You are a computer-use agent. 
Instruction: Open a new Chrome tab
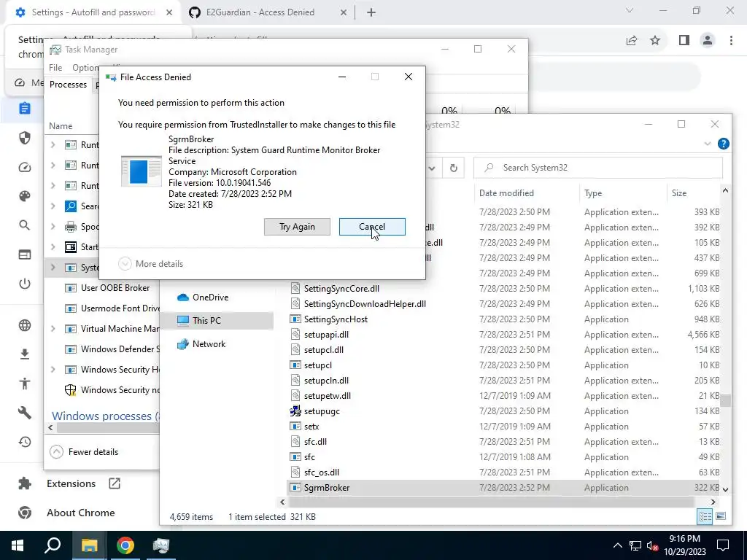[x=371, y=12]
